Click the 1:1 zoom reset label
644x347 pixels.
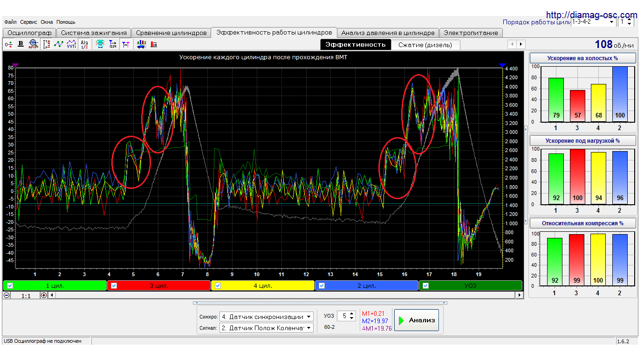click(27, 295)
